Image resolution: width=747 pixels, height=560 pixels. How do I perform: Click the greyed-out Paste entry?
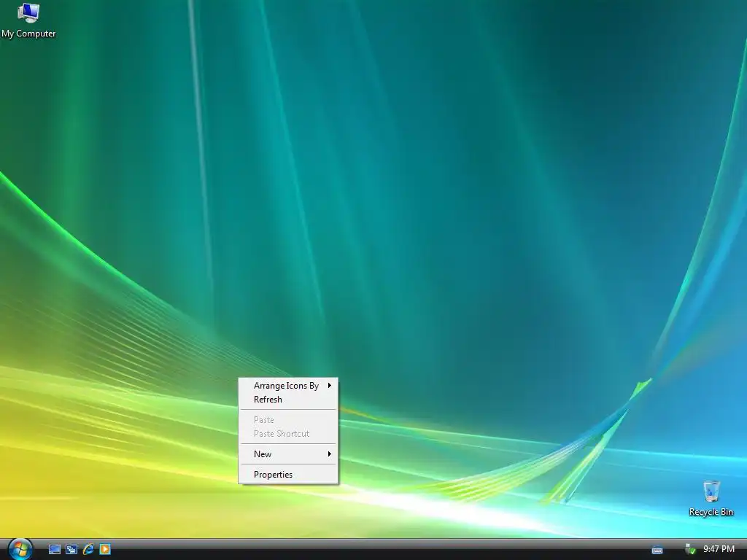pyautogui.click(x=288, y=420)
